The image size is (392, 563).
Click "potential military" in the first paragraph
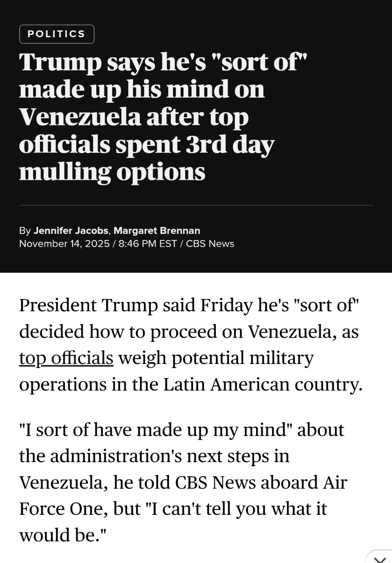pyautogui.click(x=242, y=358)
